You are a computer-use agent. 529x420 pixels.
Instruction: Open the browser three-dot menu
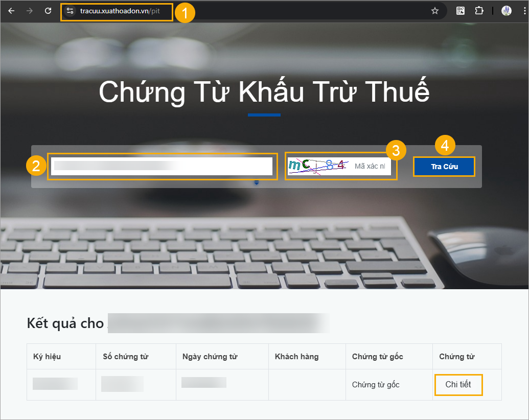coord(524,11)
